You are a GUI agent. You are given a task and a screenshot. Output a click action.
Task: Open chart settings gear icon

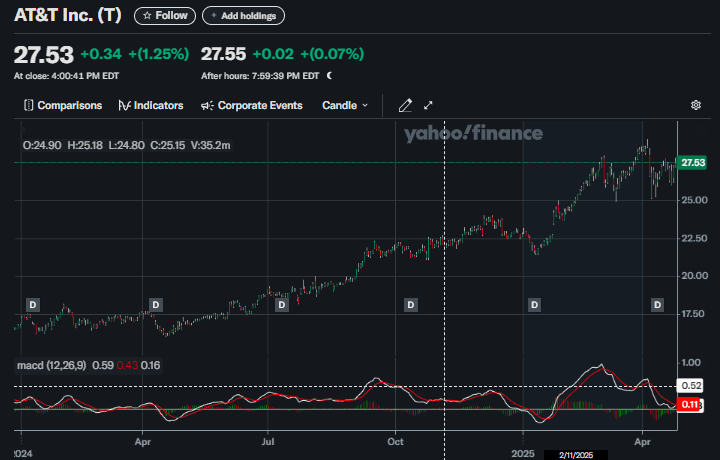tap(696, 105)
